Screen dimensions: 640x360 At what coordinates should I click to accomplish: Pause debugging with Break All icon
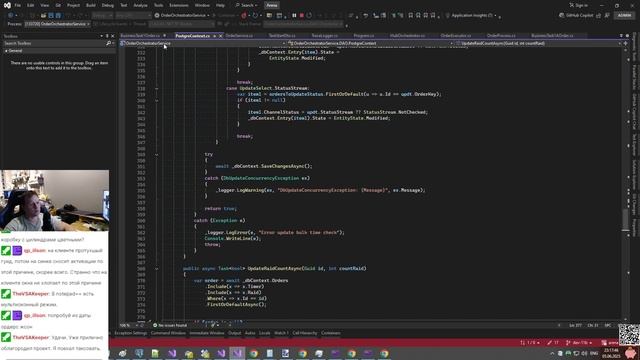pyautogui.click(x=294, y=16)
